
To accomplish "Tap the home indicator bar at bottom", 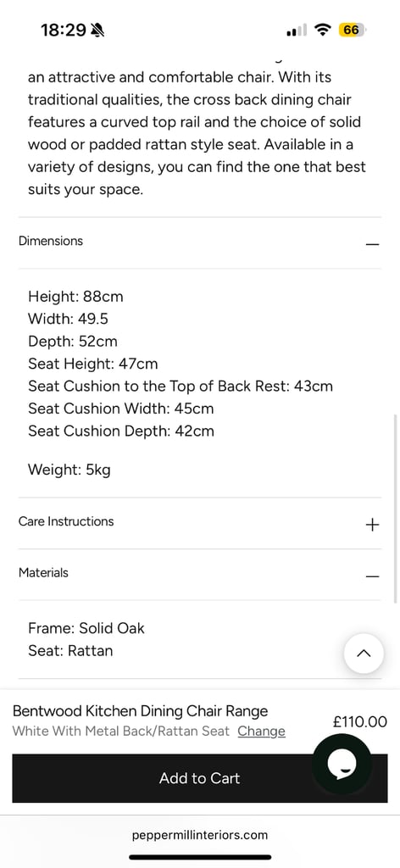I will (200, 858).
